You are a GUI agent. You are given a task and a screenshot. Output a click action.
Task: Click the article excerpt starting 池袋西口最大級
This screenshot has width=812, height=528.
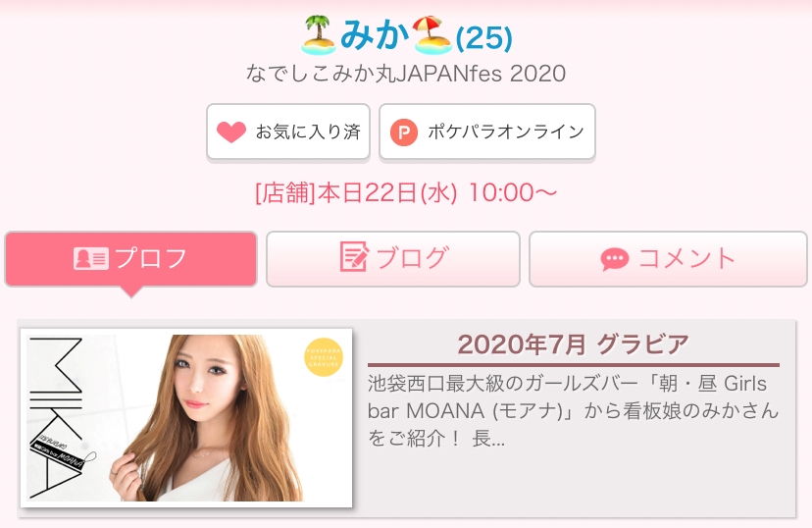pos(573,410)
